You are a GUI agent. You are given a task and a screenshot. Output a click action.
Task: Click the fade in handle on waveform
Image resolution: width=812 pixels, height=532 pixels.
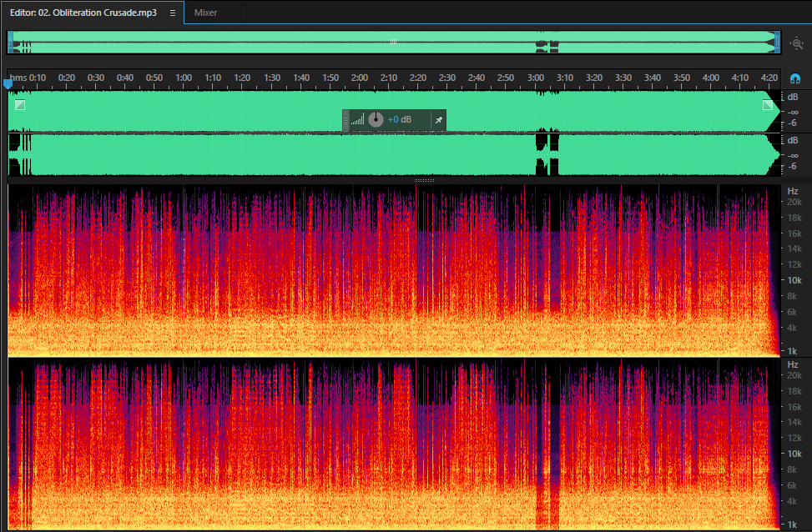pos(20,104)
